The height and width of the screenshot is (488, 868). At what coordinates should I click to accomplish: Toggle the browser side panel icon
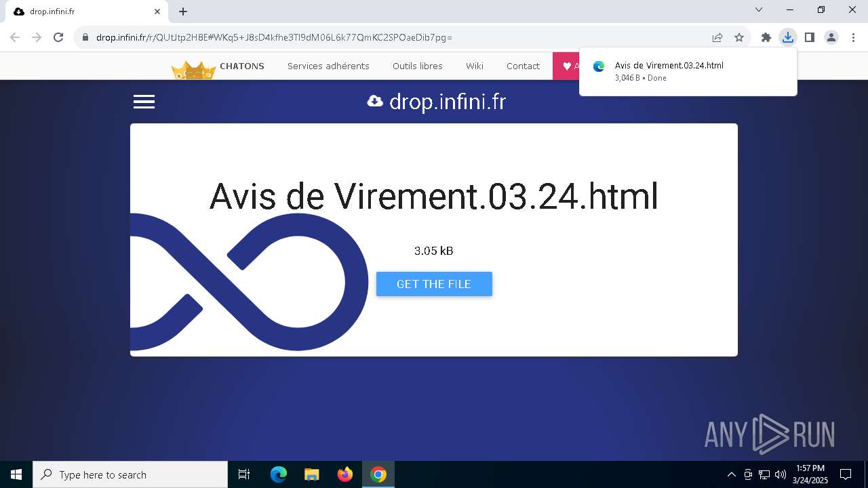[810, 37]
